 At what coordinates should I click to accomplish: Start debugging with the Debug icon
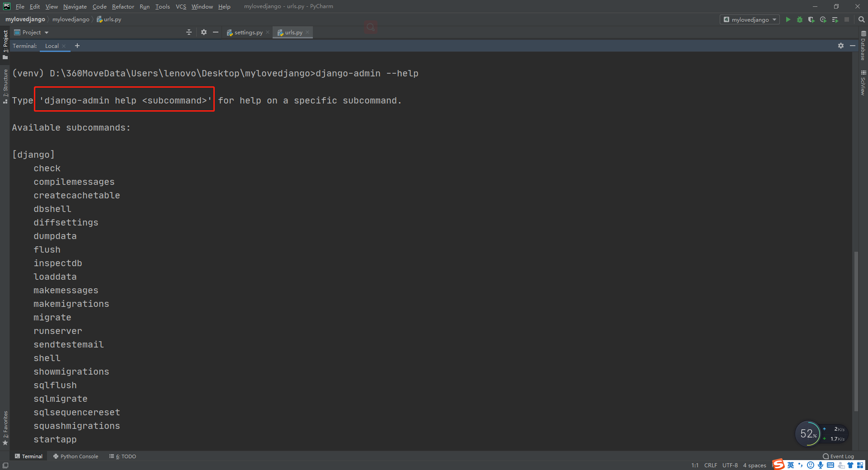(800, 19)
